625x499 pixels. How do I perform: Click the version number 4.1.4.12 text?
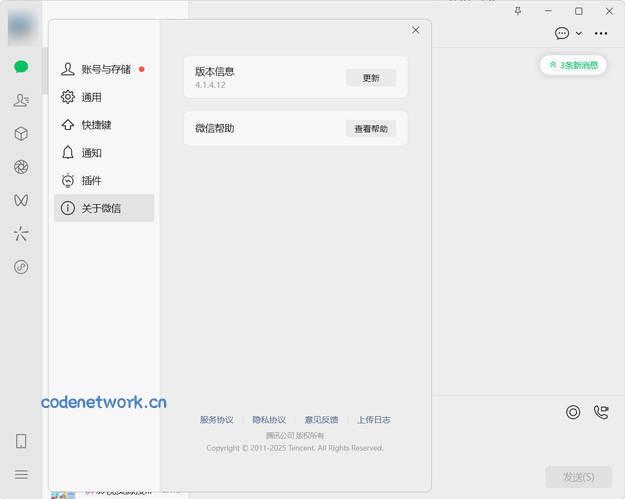[x=210, y=85]
